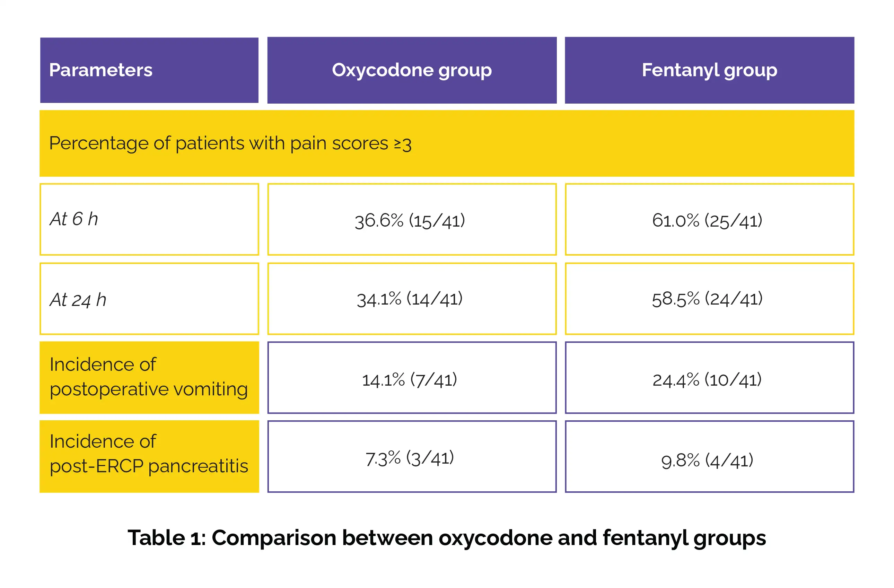Click the Table 1 caption text
The image size is (894, 588).
447,538
